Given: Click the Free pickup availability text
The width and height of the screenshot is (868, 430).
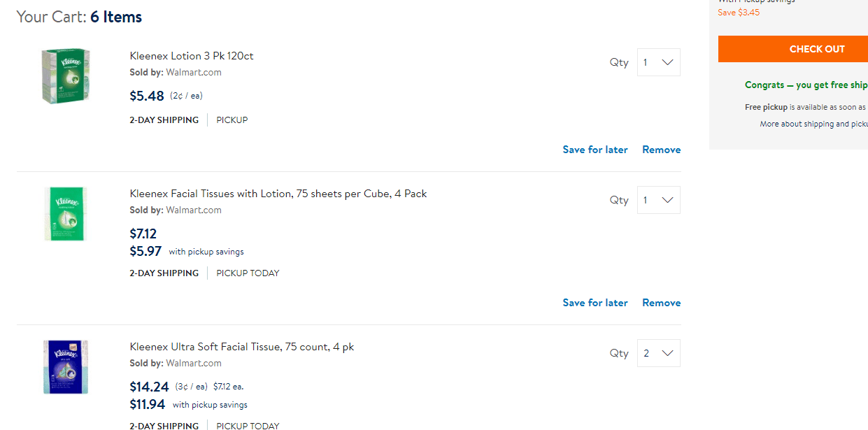Looking at the screenshot, I should point(804,108).
